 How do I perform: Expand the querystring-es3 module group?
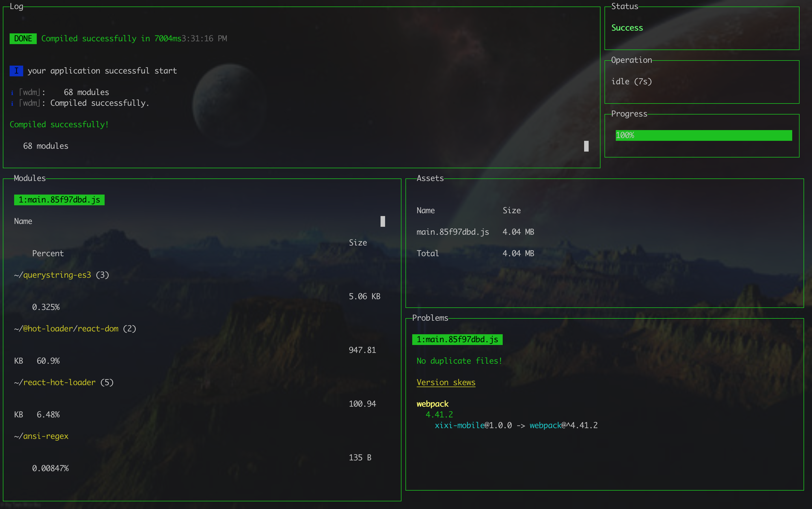[x=57, y=275]
